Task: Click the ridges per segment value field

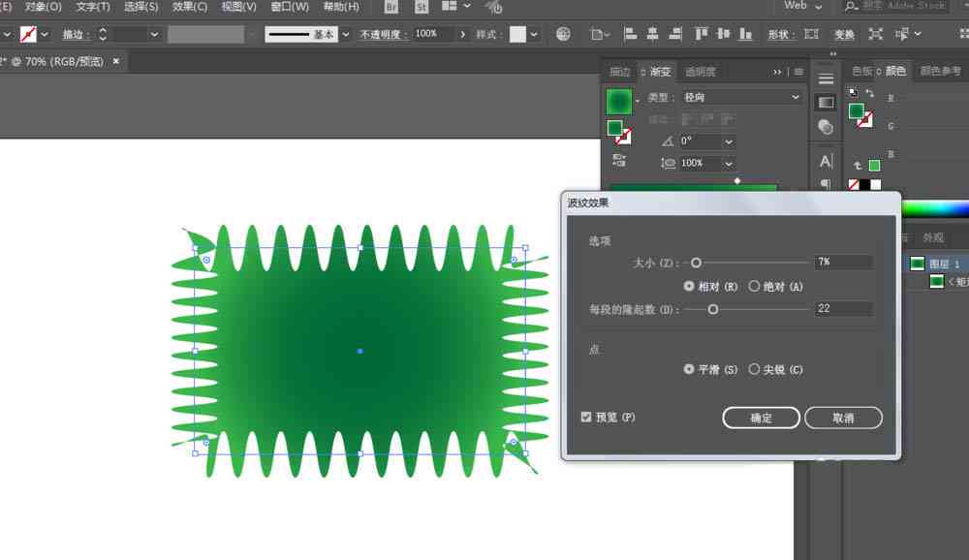Action: (x=844, y=308)
